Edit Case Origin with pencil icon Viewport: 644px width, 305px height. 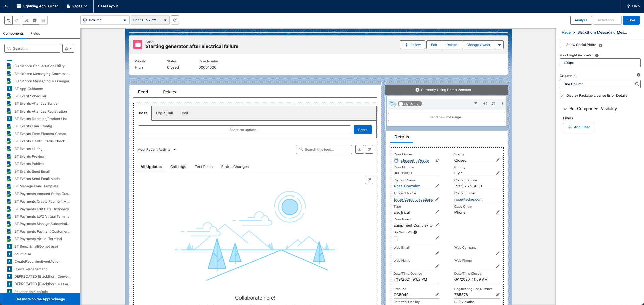click(x=498, y=212)
